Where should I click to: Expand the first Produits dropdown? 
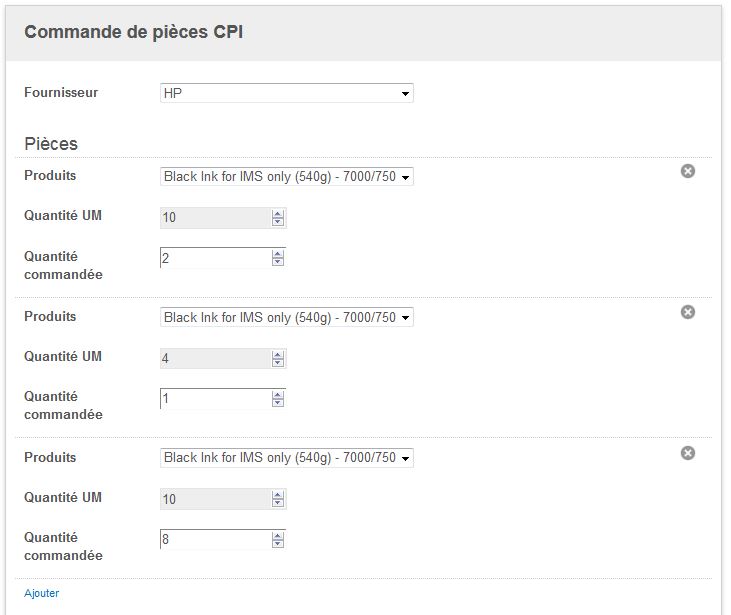[x=287, y=177]
